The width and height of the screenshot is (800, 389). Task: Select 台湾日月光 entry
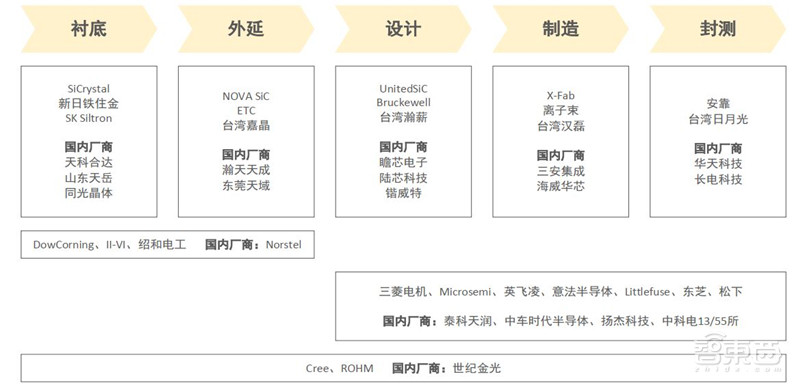coord(717,119)
